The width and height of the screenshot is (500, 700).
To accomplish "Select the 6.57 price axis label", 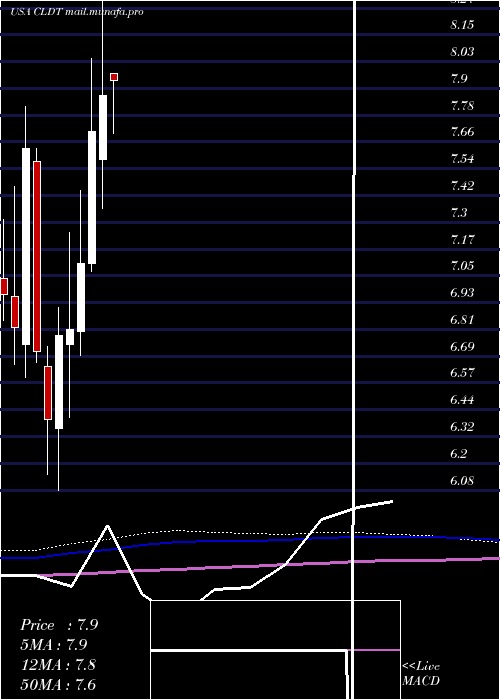I will (462, 373).
